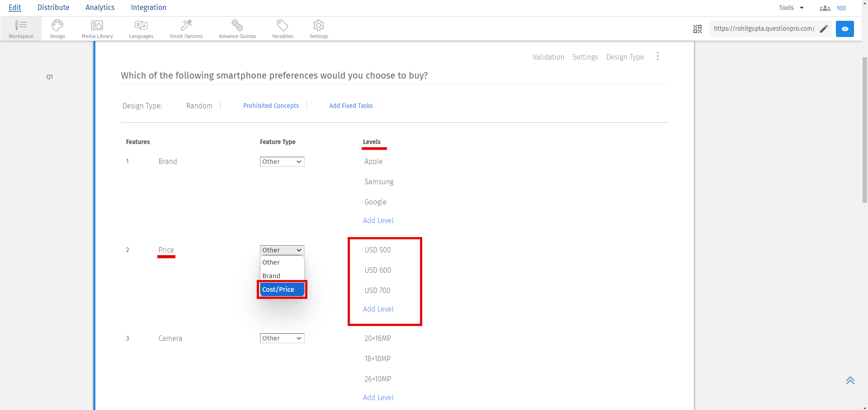
Task: Click the Brand feature name
Action: [x=168, y=162]
